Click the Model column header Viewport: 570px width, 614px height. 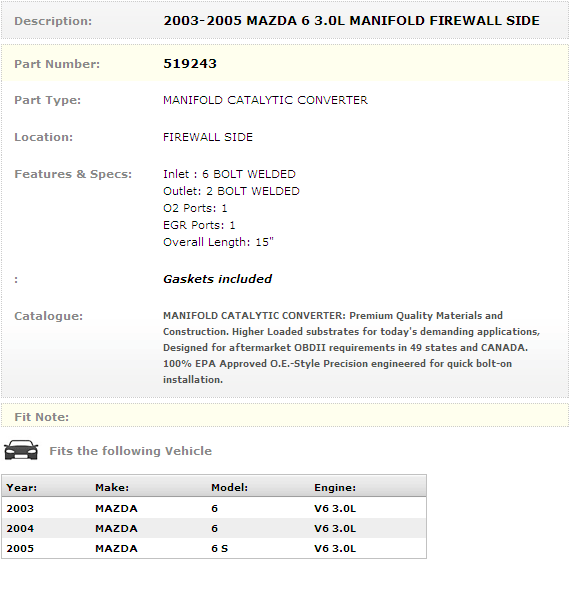[x=229, y=488]
